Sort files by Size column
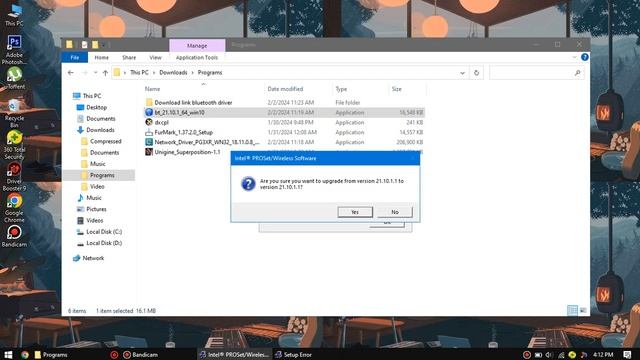 coord(397,89)
